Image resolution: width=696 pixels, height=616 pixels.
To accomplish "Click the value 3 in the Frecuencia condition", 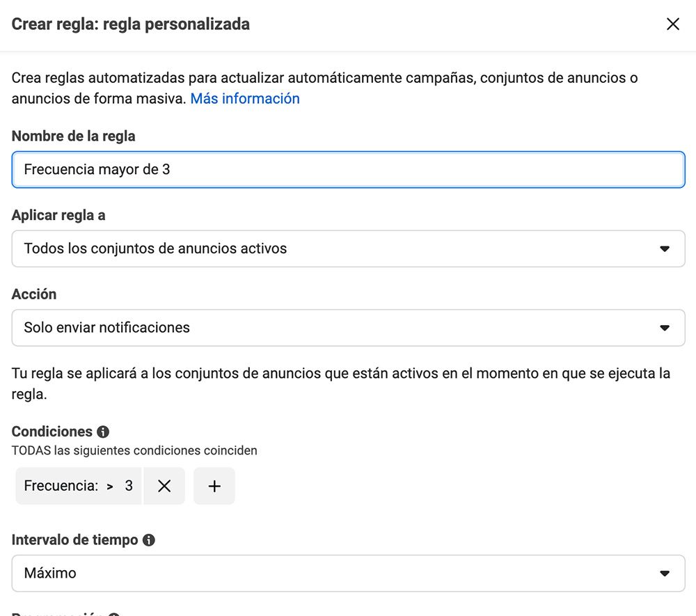I will [x=129, y=486].
